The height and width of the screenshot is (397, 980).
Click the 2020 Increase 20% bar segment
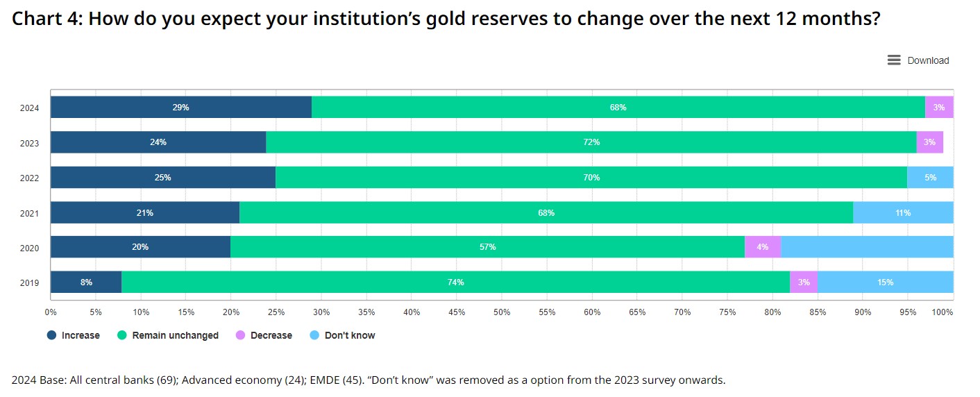click(x=140, y=247)
